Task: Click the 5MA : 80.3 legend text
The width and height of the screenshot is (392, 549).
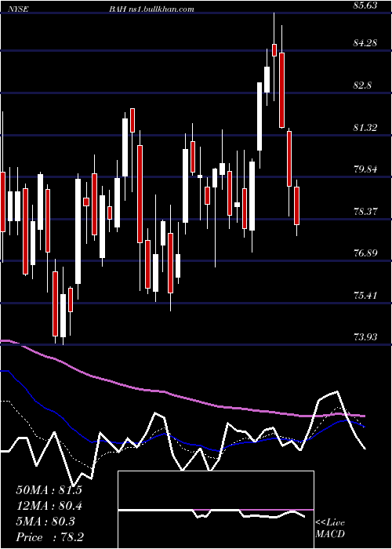Action: [x=45, y=522]
